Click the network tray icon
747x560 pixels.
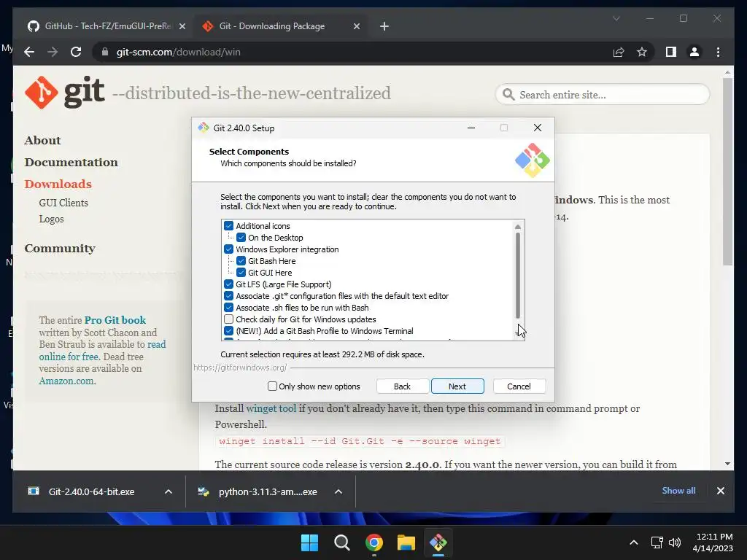[657, 542]
